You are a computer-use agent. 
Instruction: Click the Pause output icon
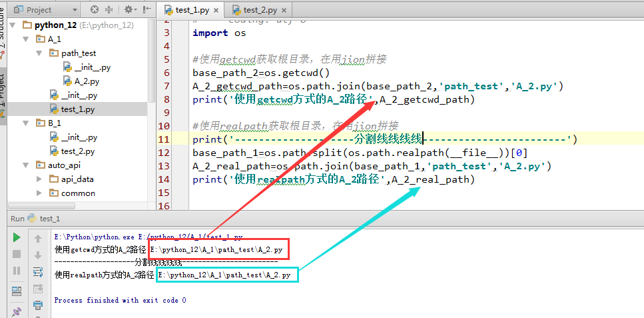17,271
